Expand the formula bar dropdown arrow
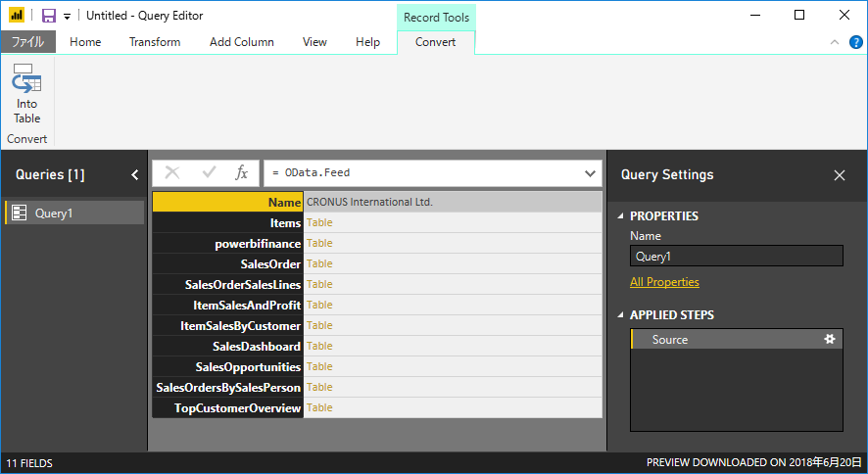868x474 pixels. tap(590, 173)
